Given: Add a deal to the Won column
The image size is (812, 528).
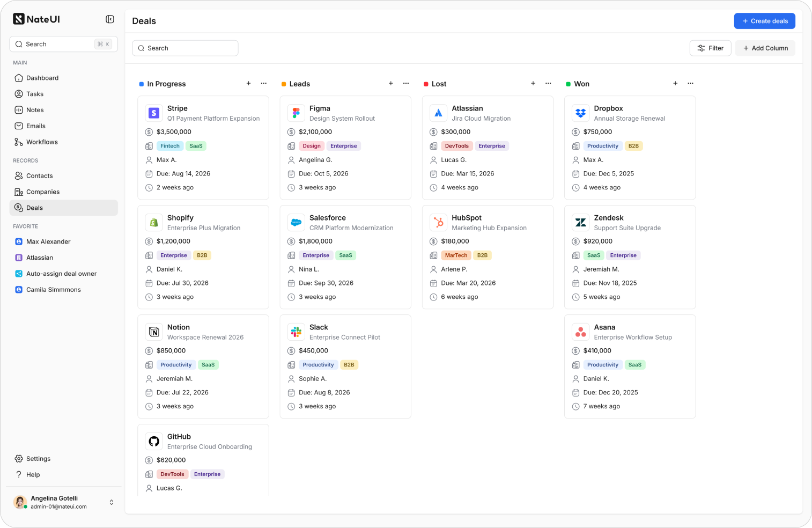Looking at the screenshot, I should coord(675,84).
